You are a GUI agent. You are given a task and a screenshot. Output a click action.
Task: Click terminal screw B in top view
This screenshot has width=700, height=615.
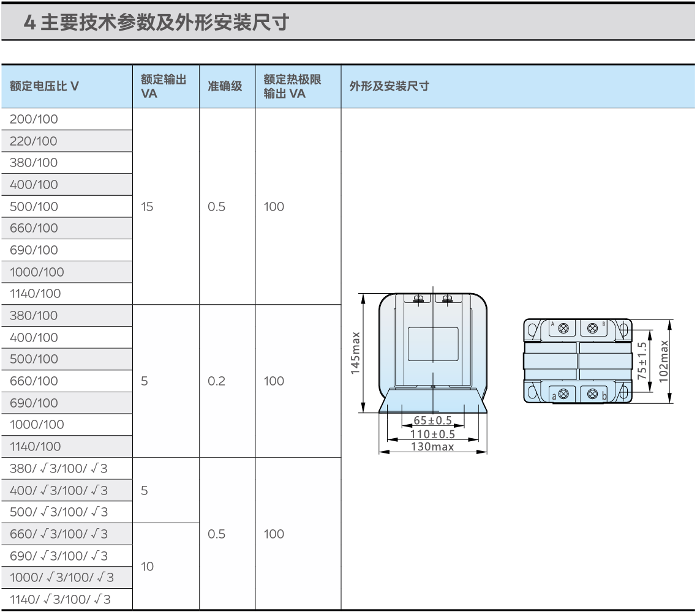pos(592,329)
